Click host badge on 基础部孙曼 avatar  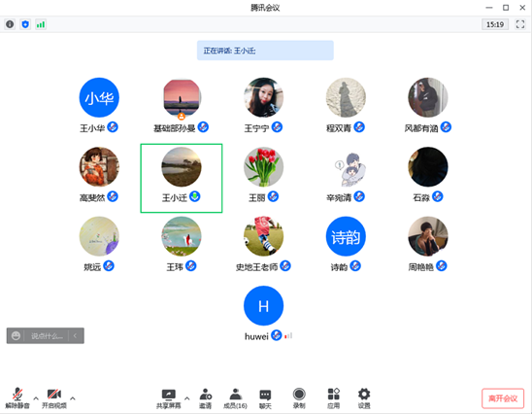pyautogui.click(x=182, y=117)
